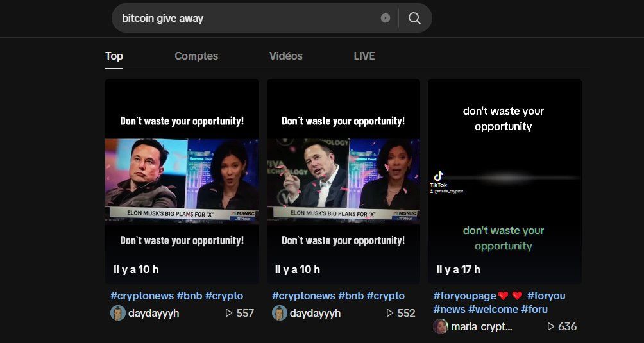Visit the maria_crypt... username link

(x=482, y=326)
